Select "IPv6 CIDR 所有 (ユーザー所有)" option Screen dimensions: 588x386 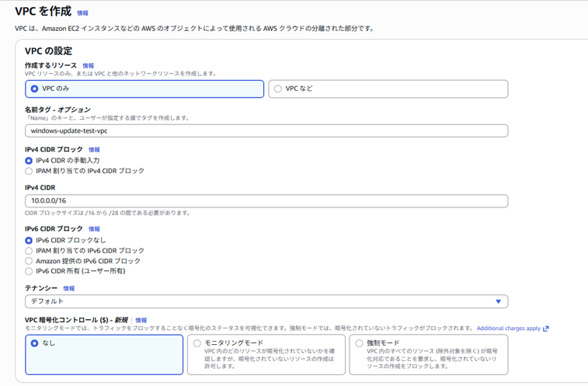coord(29,271)
